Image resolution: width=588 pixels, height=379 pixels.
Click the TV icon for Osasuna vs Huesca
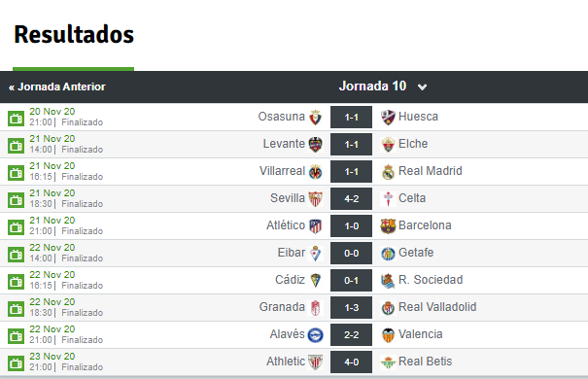[x=16, y=119]
